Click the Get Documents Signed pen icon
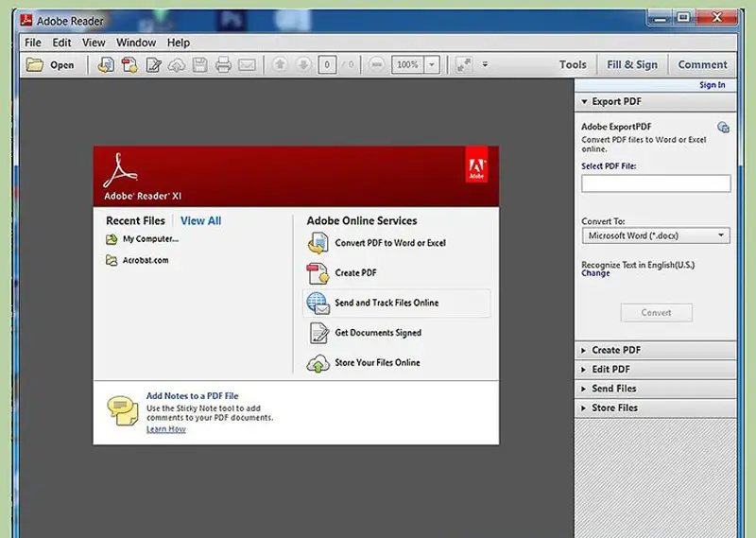Viewport: 756px width, 538px height. point(318,333)
